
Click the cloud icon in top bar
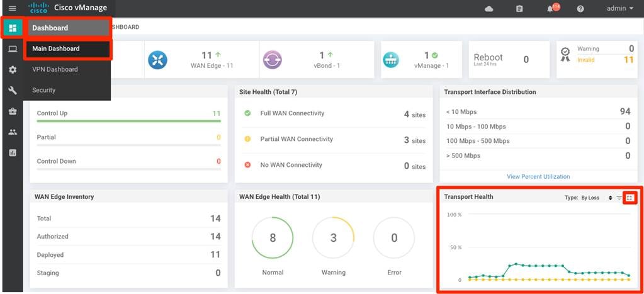click(489, 9)
